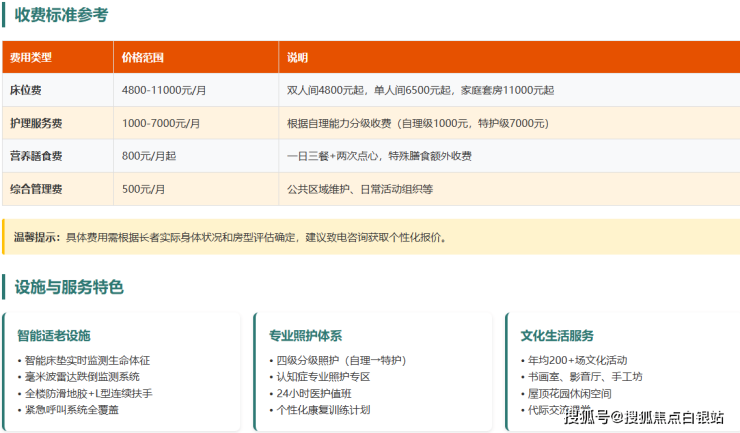Select the 4800-11000元/月 price cell
The width and height of the screenshot is (740, 433).
[x=163, y=90]
